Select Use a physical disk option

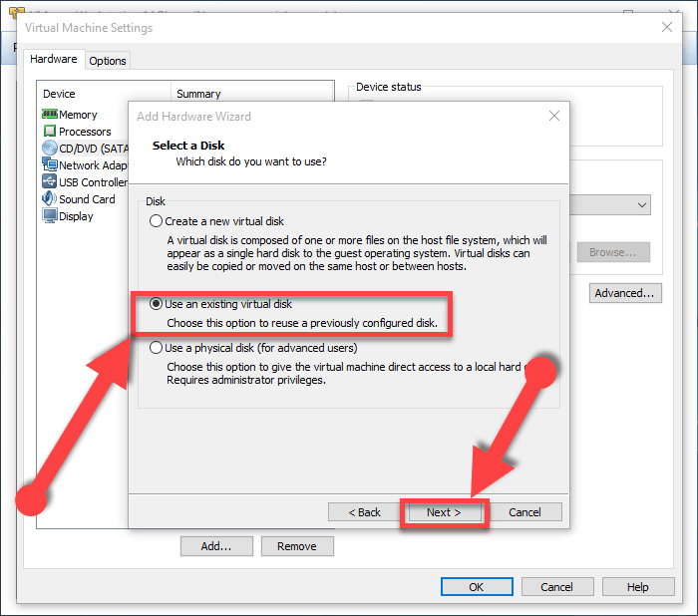click(x=156, y=348)
